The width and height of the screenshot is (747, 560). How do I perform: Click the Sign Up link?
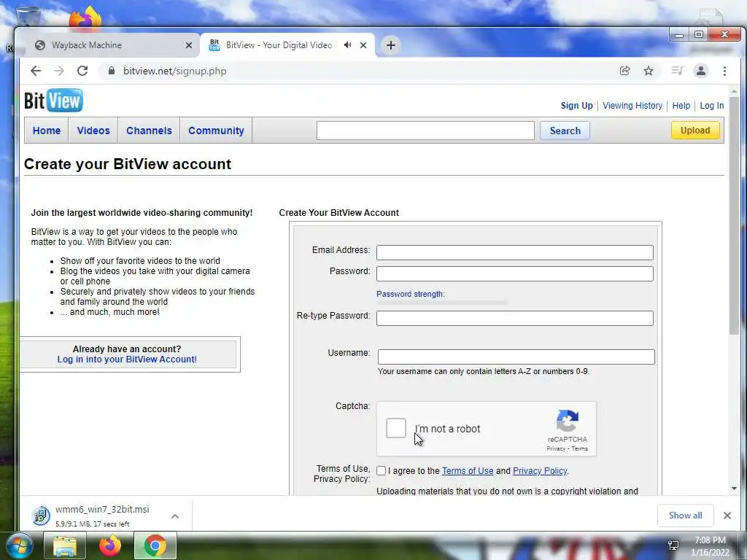pyautogui.click(x=577, y=106)
